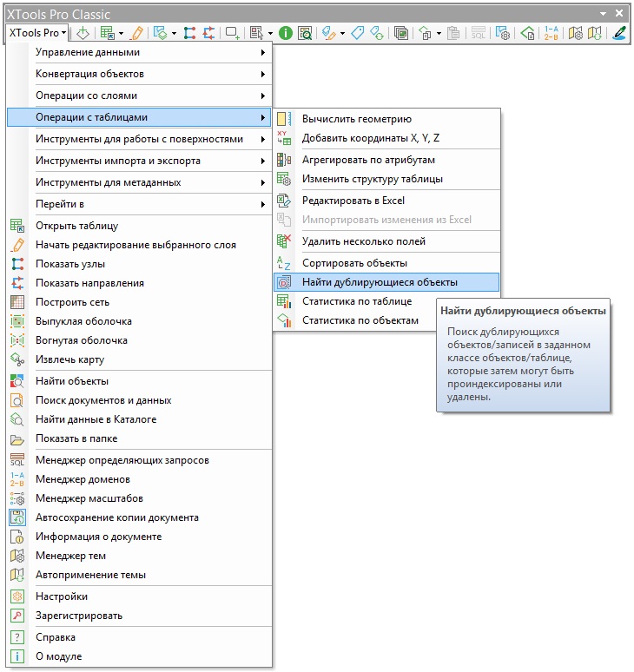Choose Менеджер определяющих запросов
Viewport: 634px width, 672px height.
(139, 460)
